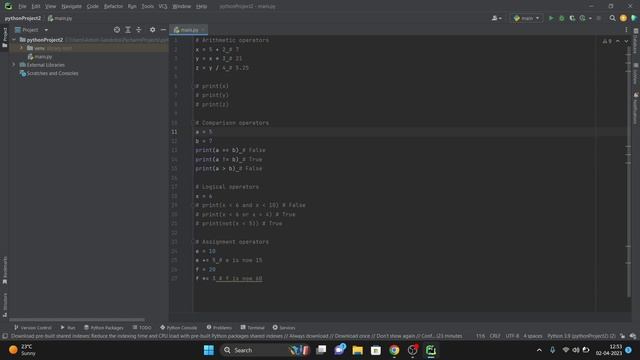
Task: Open the Task View icon in the taskbar
Action: tap(321, 350)
